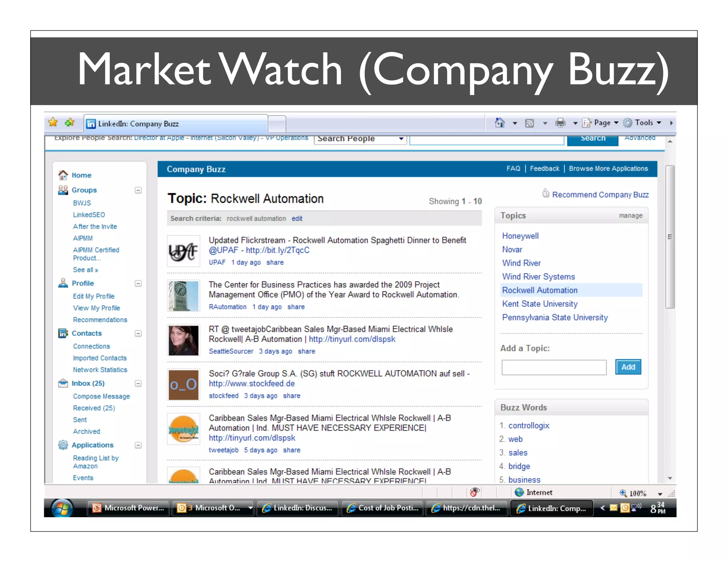The width and height of the screenshot is (728, 562).
Task: Click the controllogix buzz word
Action: (x=529, y=426)
